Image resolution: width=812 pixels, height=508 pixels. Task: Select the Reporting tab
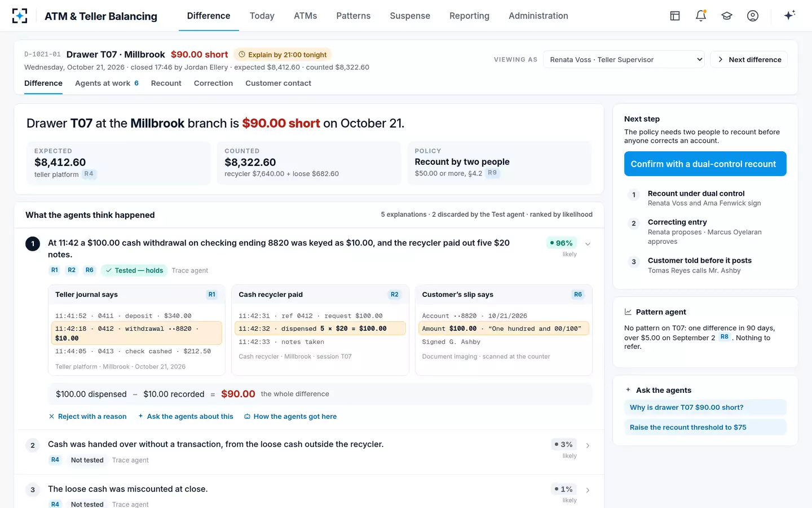[469, 16]
